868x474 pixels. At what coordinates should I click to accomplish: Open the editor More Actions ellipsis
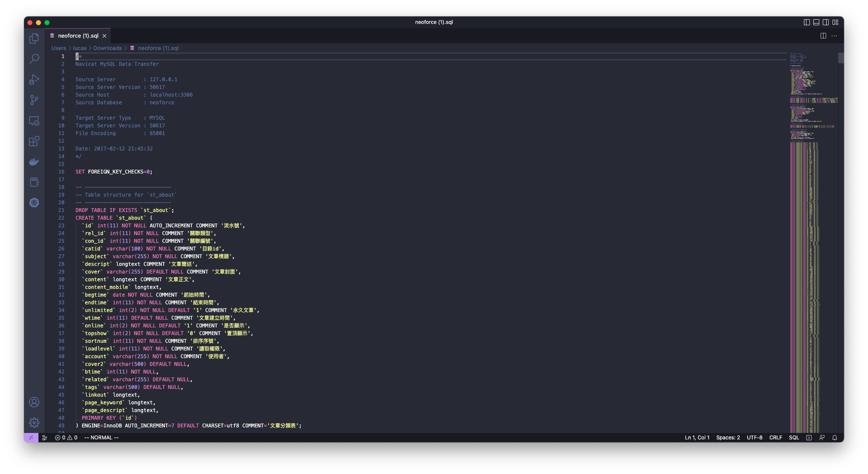tap(834, 36)
